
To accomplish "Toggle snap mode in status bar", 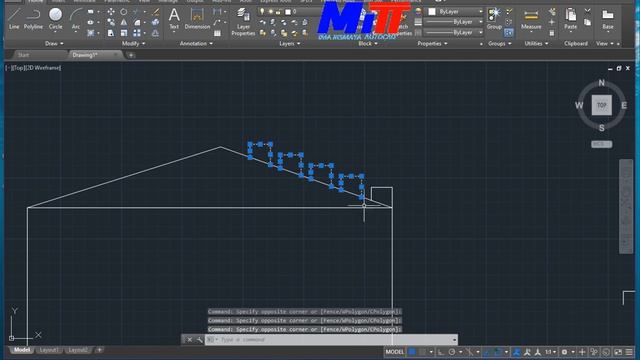I will 422,352.
